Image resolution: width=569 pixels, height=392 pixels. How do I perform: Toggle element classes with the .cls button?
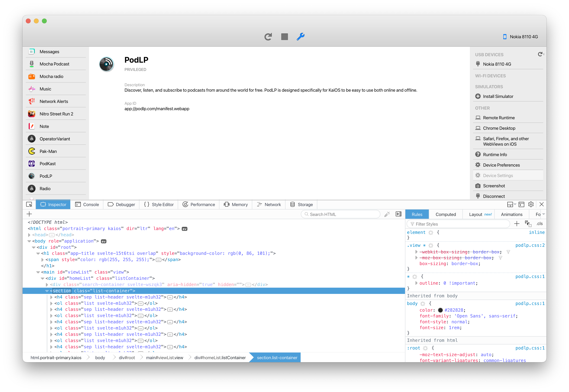point(540,224)
